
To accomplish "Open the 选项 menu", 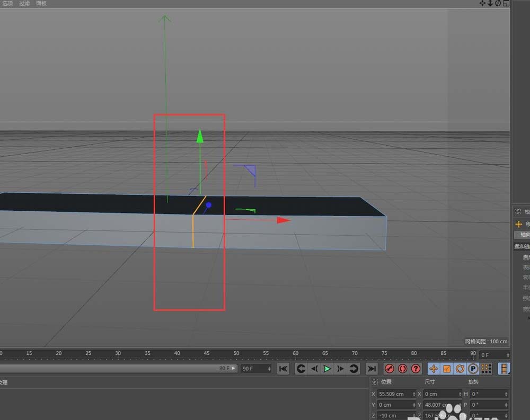I will point(7,3).
